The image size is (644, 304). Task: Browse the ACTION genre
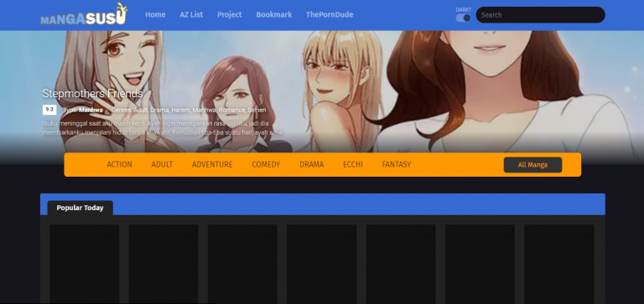pyautogui.click(x=120, y=164)
